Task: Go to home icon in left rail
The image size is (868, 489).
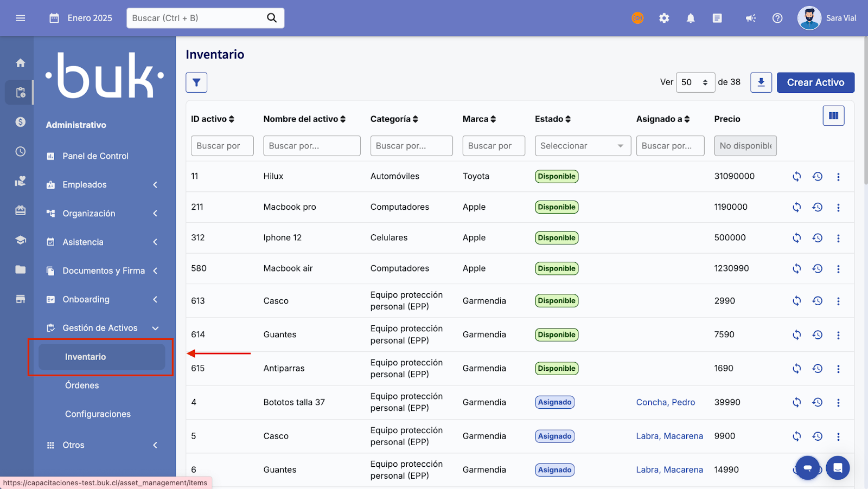Action: [21, 63]
